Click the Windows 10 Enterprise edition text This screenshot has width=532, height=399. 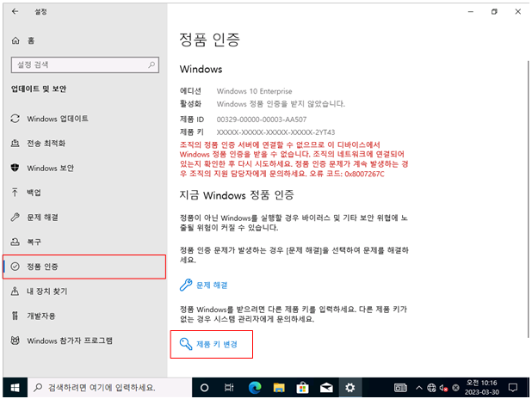coord(254,91)
